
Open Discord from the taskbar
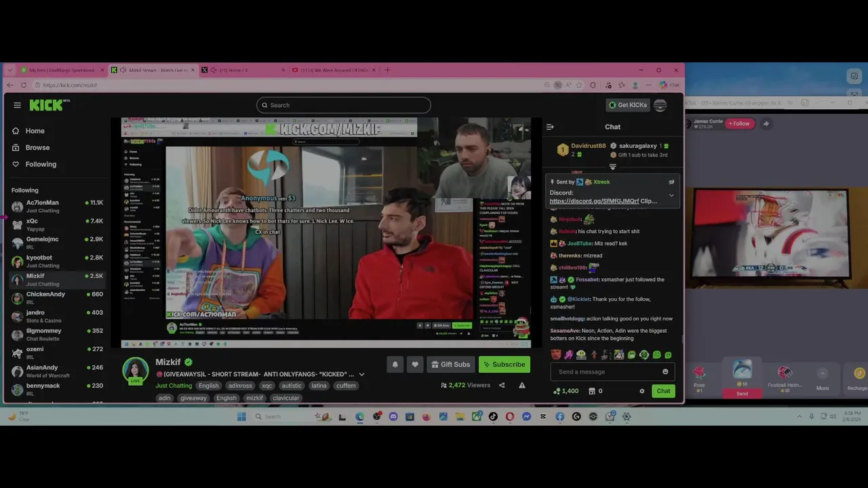[x=393, y=416]
